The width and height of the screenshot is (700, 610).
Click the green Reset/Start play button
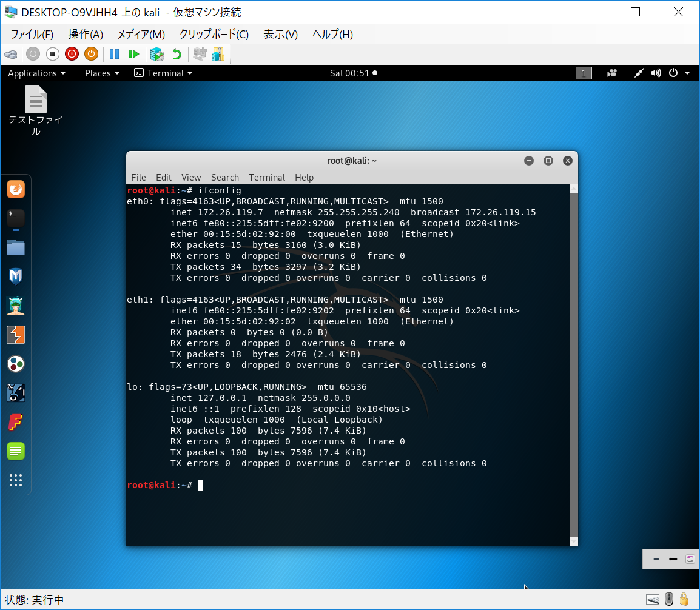133,54
